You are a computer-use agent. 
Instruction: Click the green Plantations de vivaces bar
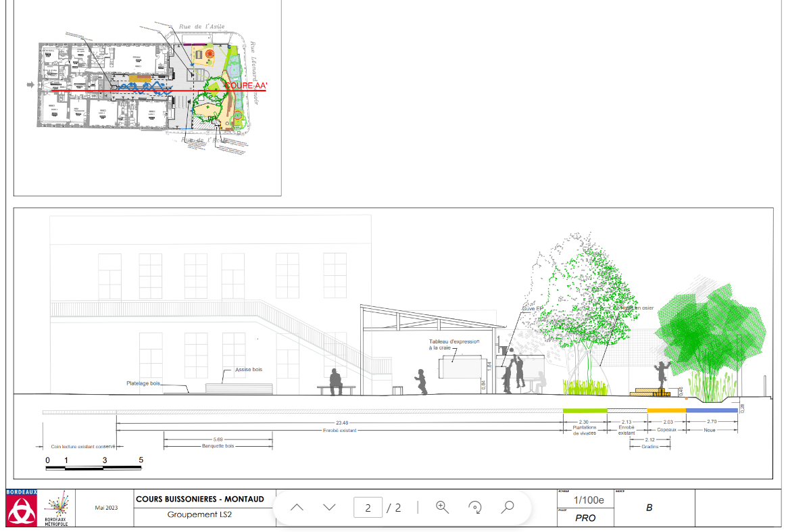[585, 410]
